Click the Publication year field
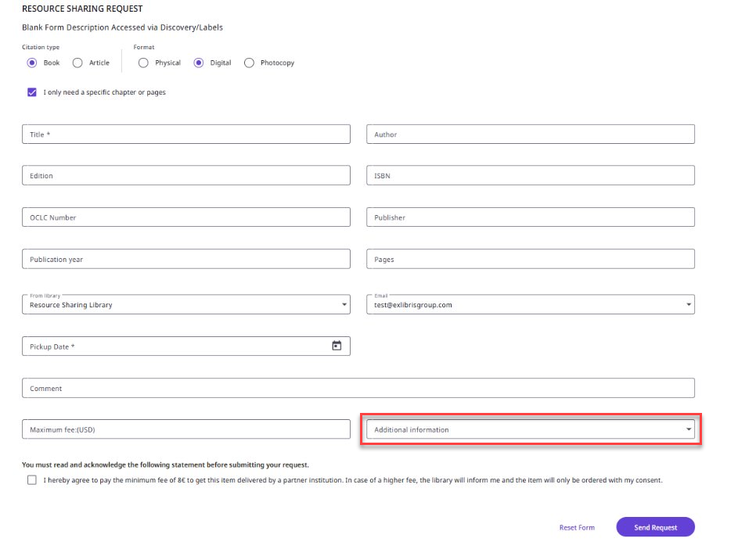This screenshot has height=549, width=756. point(186,259)
